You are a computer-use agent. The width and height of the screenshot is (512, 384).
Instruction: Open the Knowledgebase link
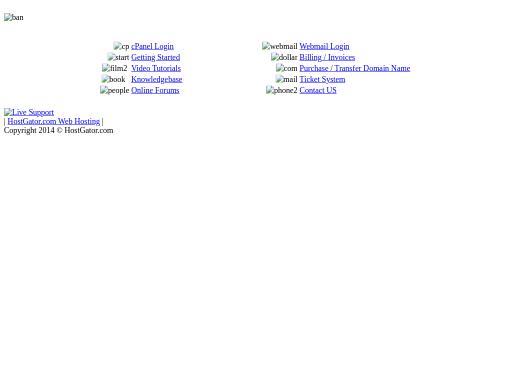coord(157,79)
